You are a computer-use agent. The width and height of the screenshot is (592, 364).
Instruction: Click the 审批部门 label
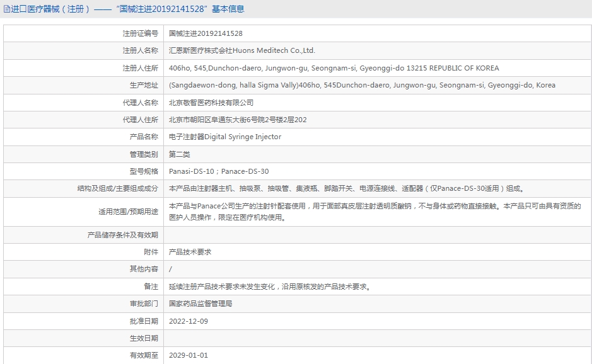[x=144, y=304]
